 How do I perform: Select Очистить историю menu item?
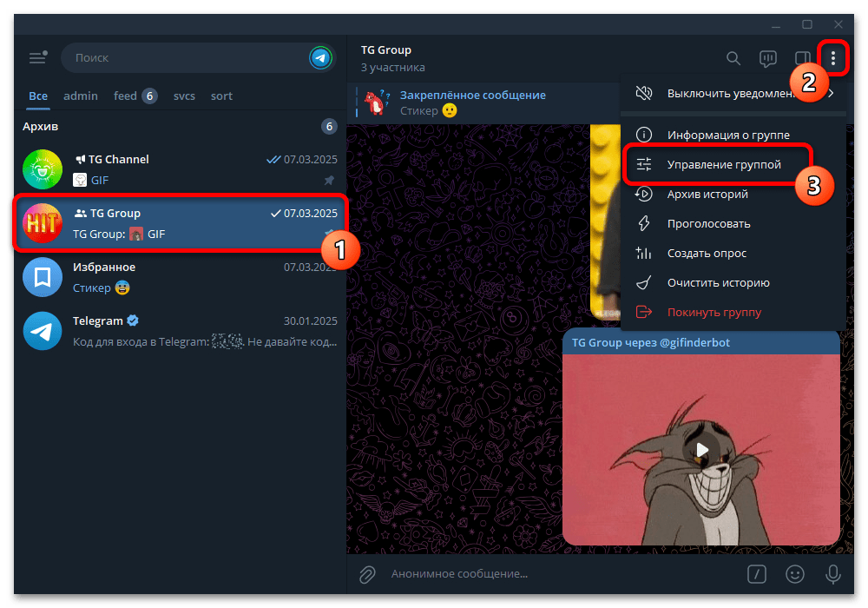[x=733, y=283]
